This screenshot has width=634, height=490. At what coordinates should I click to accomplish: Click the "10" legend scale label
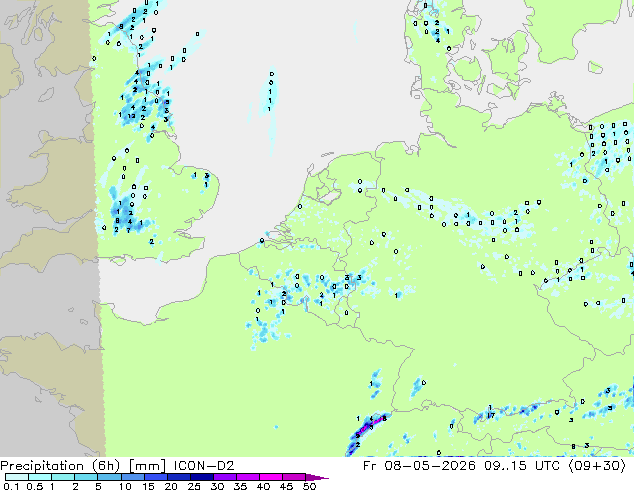[x=125, y=486]
